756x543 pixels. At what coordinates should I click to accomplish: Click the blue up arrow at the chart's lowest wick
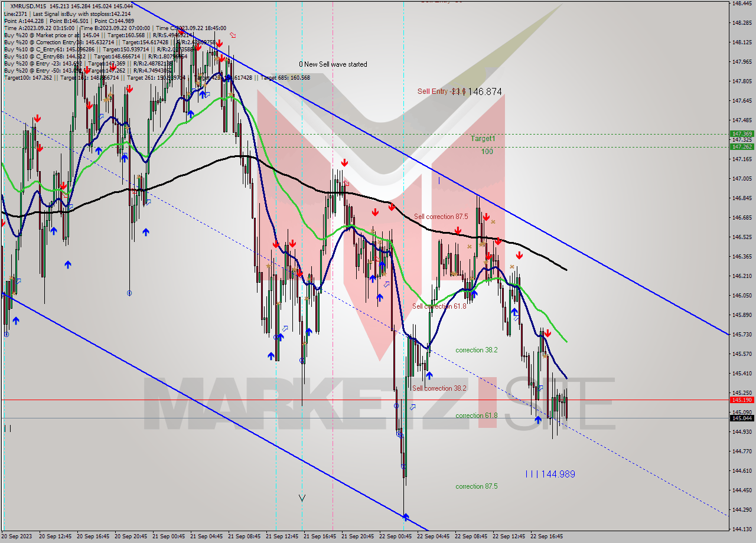[406, 517]
